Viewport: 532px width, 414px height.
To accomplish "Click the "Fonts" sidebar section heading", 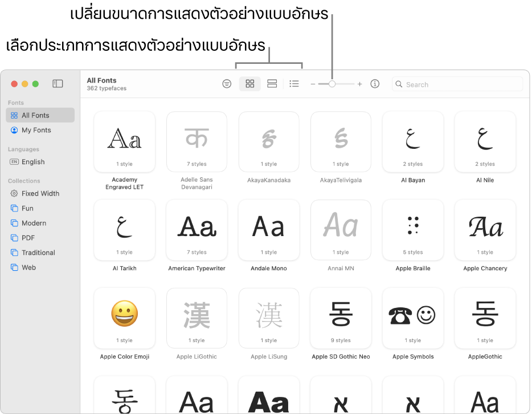I will [x=15, y=103].
